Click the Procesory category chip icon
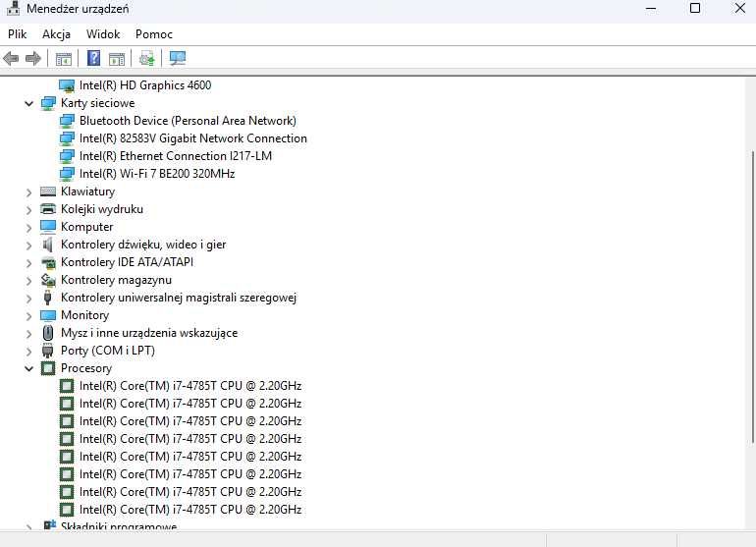 (x=48, y=368)
